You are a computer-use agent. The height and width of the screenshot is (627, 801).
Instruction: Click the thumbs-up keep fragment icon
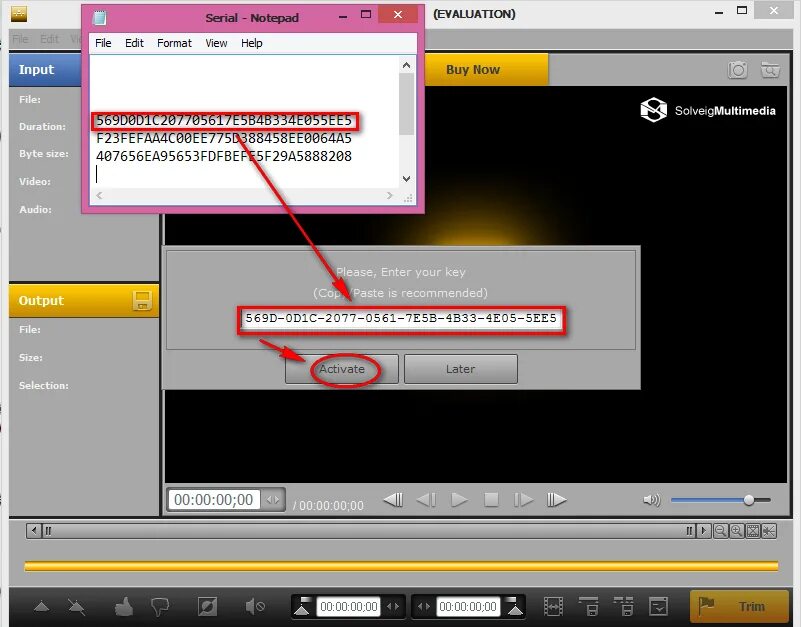tap(124, 607)
